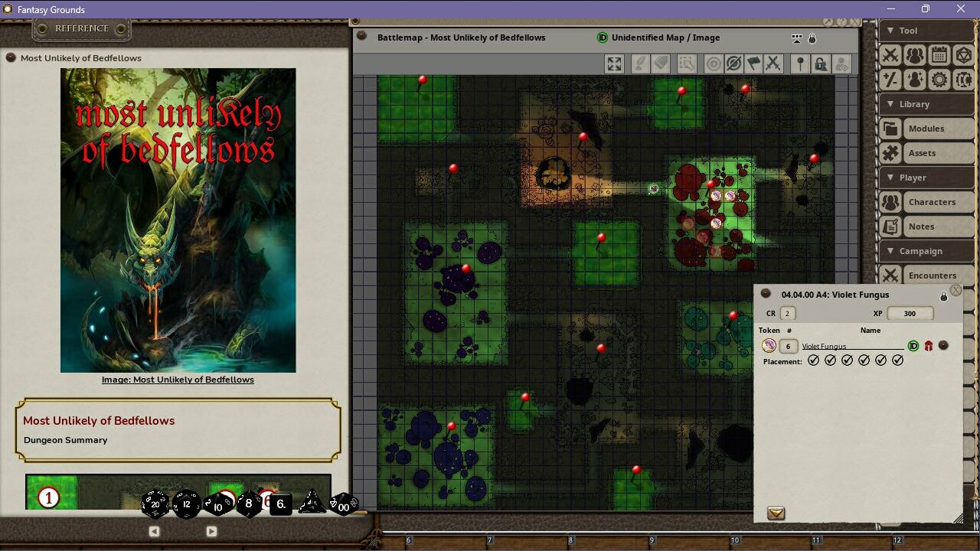Toggle the remove-targeting crossed-circle icon on the map toolbar
This screenshot has height=551, width=980.
click(733, 64)
